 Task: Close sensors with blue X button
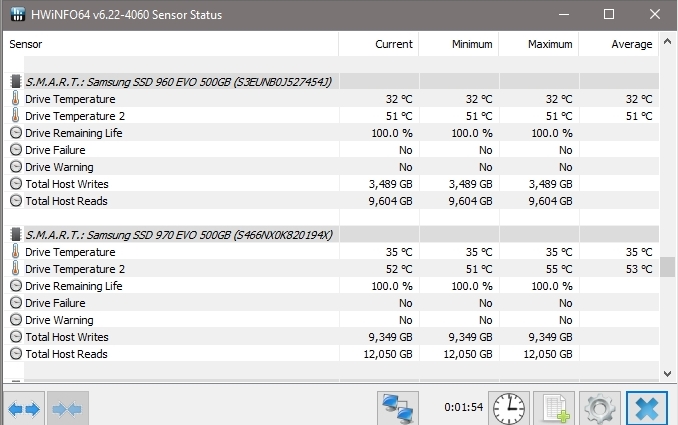[x=646, y=408]
